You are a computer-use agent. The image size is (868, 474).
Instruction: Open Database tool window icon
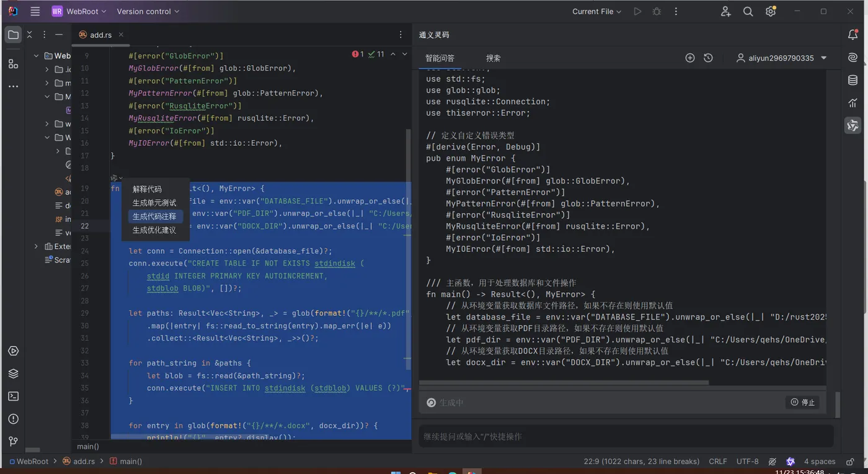pyautogui.click(x=853, y=81)
